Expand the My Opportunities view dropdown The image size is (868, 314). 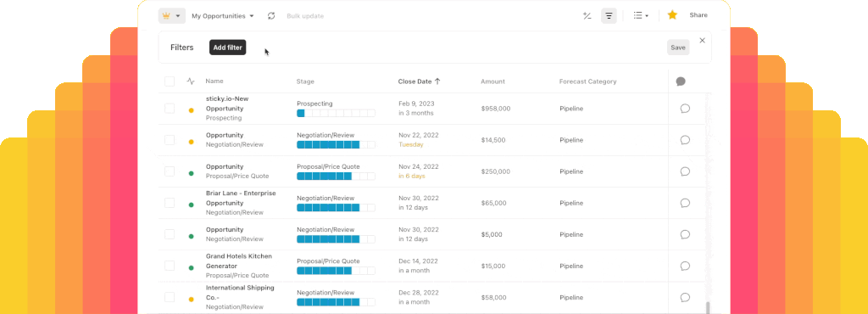[x=223, y=16]
